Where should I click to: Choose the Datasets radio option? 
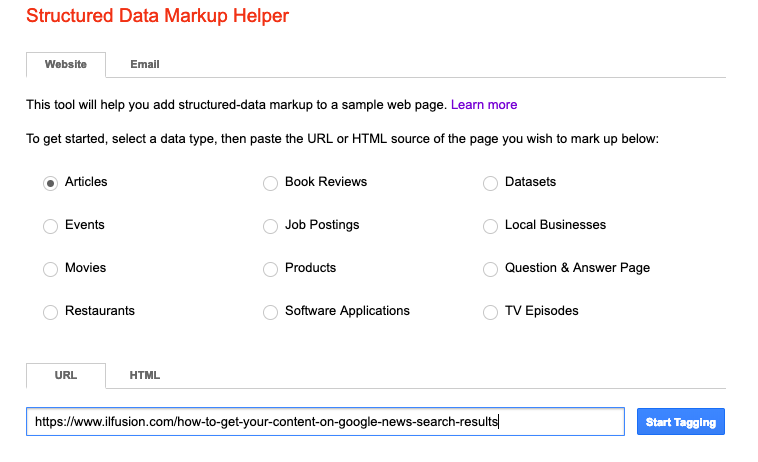pos(490,183)
